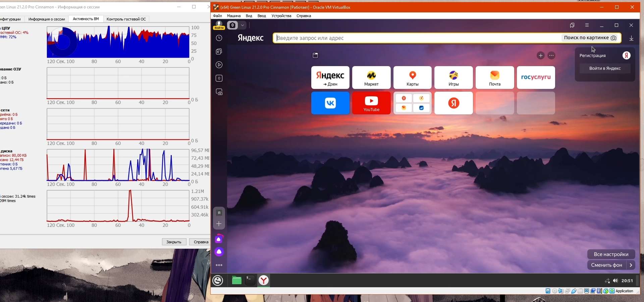Open the downloads arrow icon
This screenshot has width=644, height=302.
click(x=632, y=38)
